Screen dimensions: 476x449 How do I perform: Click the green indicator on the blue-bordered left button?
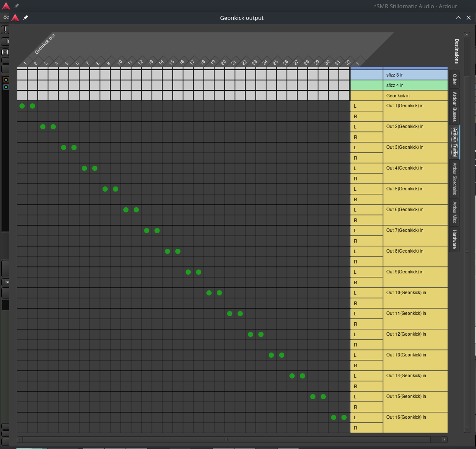(x=6, y=87)
